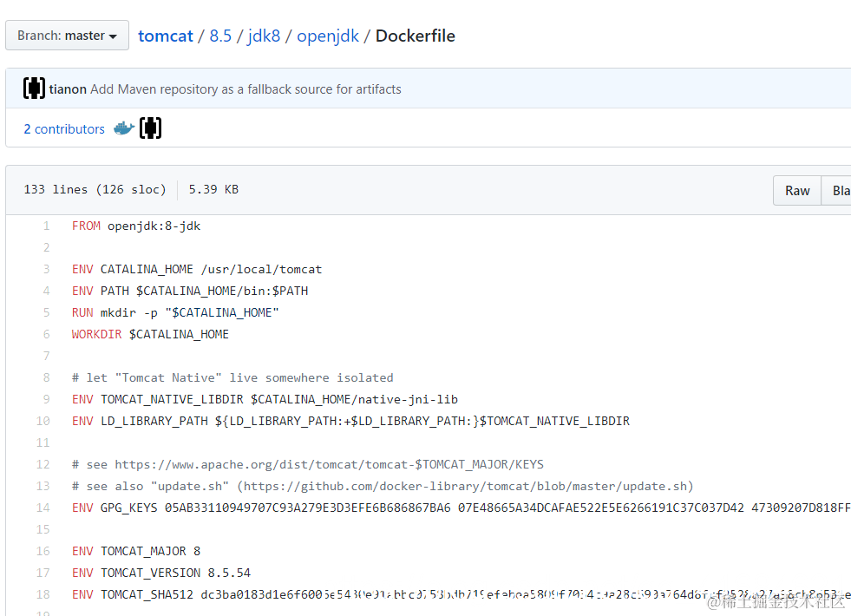Click the 'ENV PATH $CATALINA_HOME/bin:$PATH' line
This screenshot has width=851, height=616.
[x=190, y=291]
